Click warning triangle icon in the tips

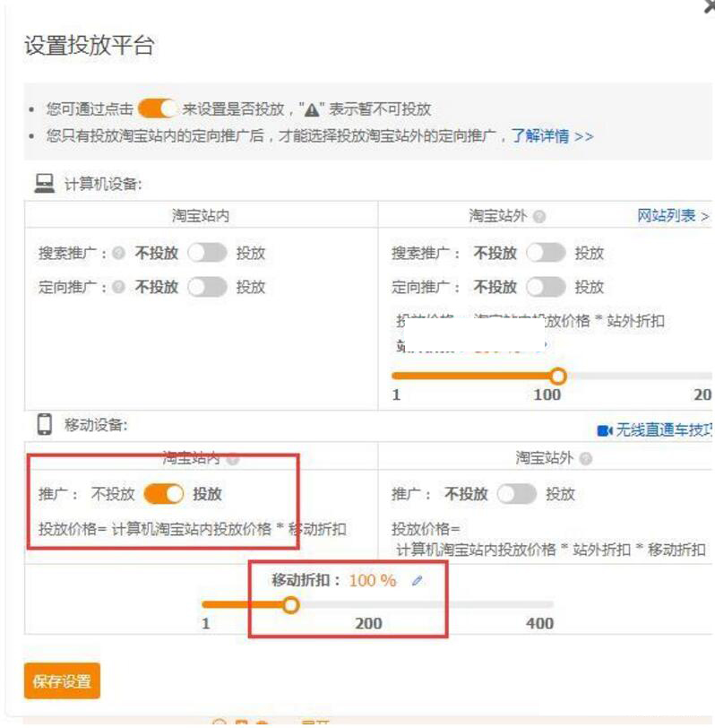tap(312, 110)
